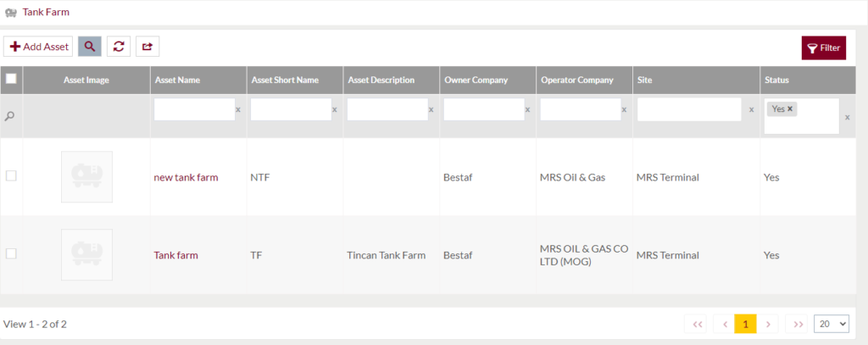Open the new tank farm link

[186, 177]
